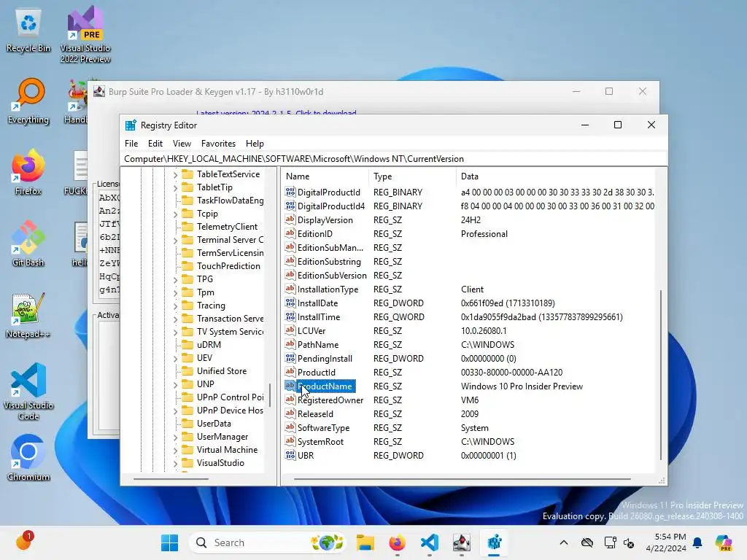The image size is (747, 560).
Task: Click the key tree horizontal scrollbar
Action: [x=171, y=479]
